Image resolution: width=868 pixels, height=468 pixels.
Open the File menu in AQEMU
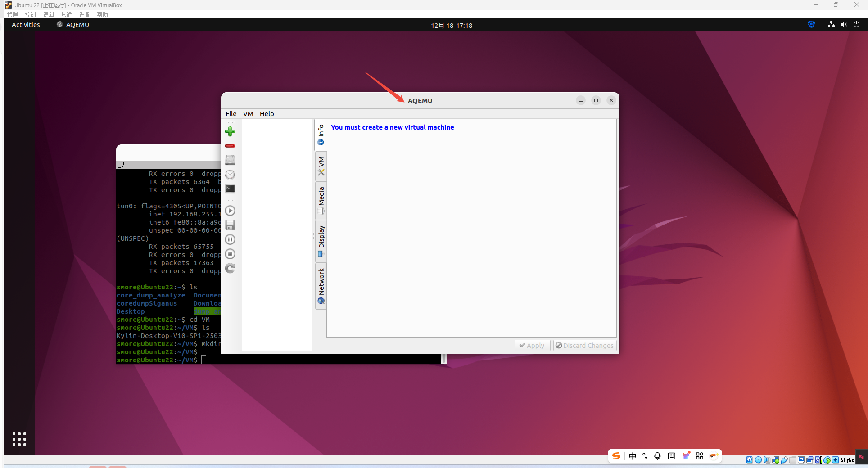231,114
